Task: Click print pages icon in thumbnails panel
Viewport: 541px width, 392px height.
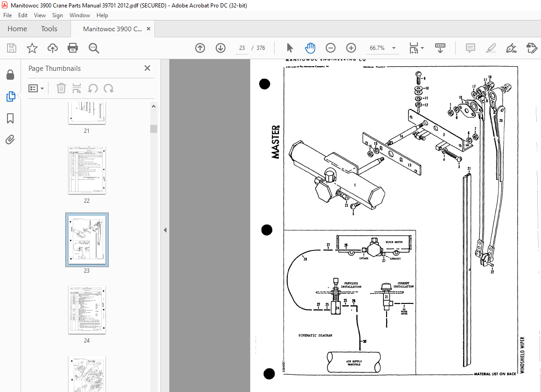Action: [x=76, y=88]
